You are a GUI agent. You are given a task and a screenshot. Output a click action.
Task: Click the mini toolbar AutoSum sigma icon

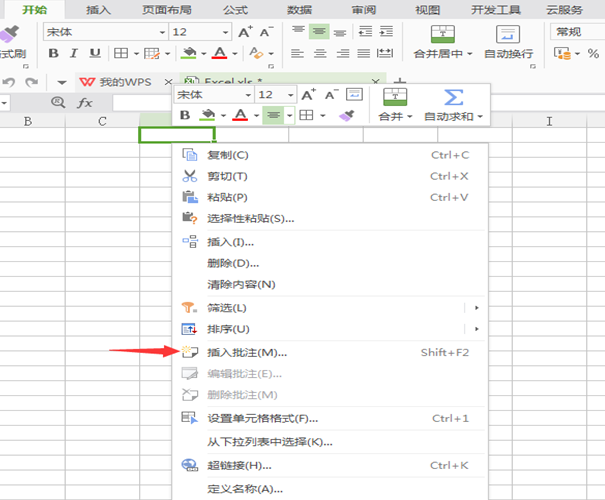pos(453,97)
